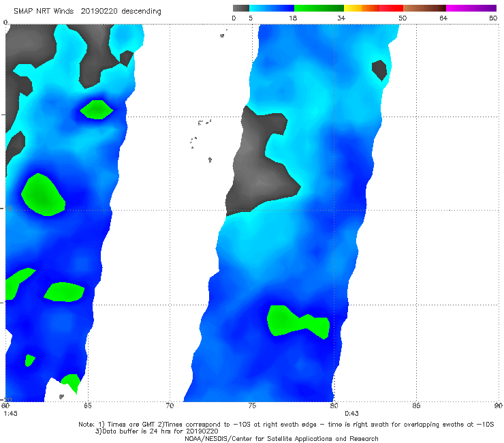Click the '34' label under the color bar
Image resolution: width=504 pixels, height=443 pixels.
tap(341, 18)
